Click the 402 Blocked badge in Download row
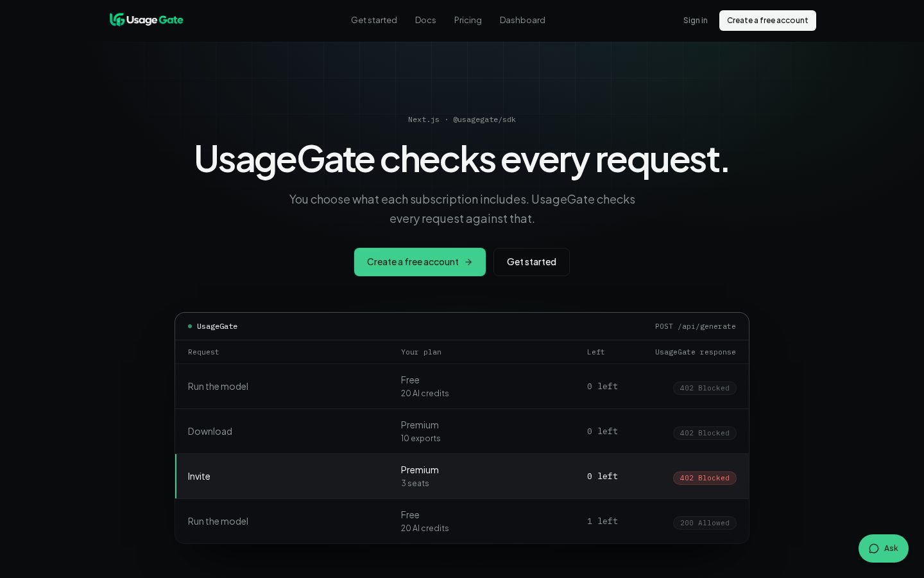Screen dimensions: 924x578 705,433
